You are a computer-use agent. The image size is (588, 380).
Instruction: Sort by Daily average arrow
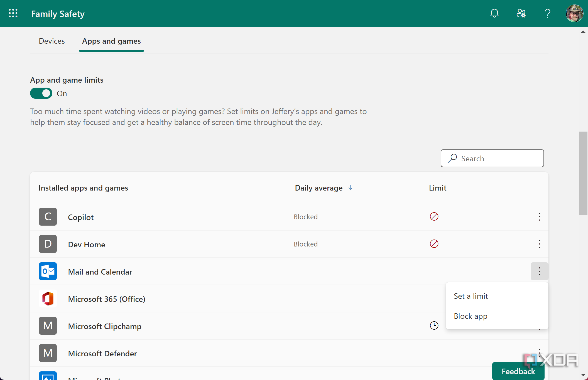(x=350, y=188)
